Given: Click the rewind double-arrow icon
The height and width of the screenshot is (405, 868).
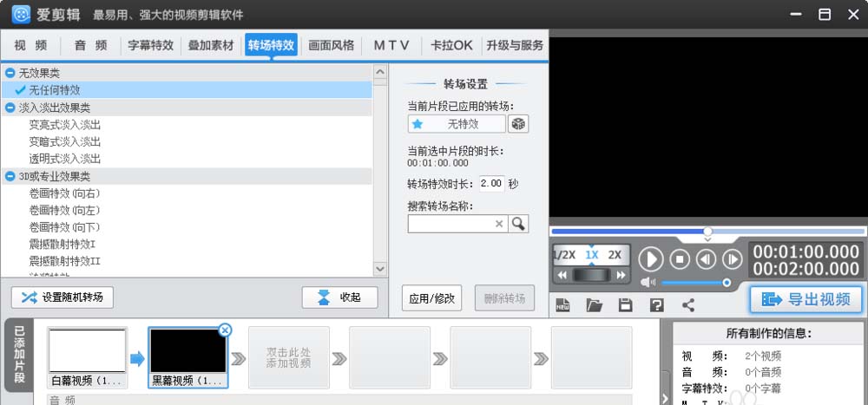Looking at the screenshot, I should (562, 275).
